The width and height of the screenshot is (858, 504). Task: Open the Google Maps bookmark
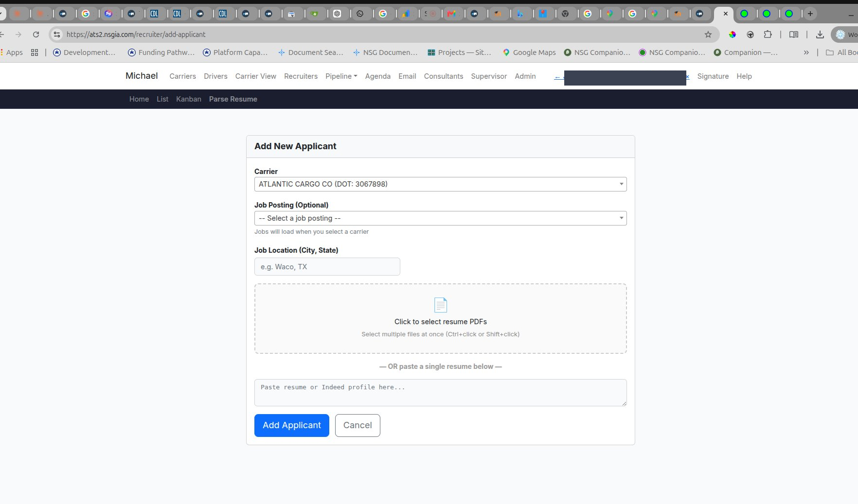click(529, 52)
